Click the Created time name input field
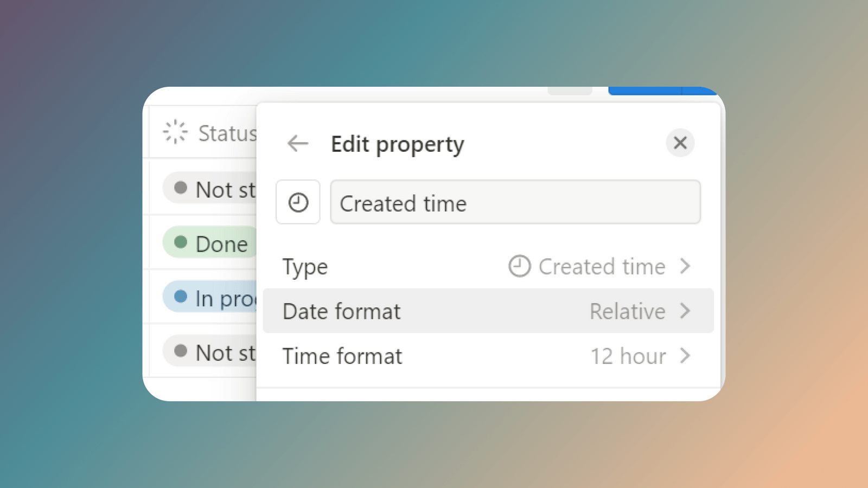The image size is (868, 488). (515, 202)
